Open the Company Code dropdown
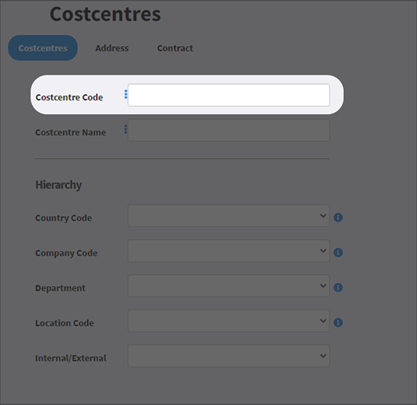Image resolution: width=417 pixels, height=405 pixels. (x=229, y=251)
